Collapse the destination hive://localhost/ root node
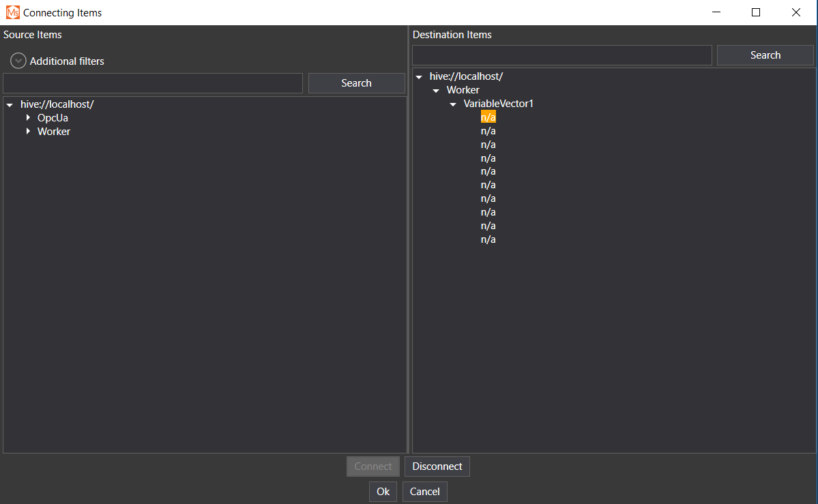This screenshot has width=818, height=504. (419, 77)
